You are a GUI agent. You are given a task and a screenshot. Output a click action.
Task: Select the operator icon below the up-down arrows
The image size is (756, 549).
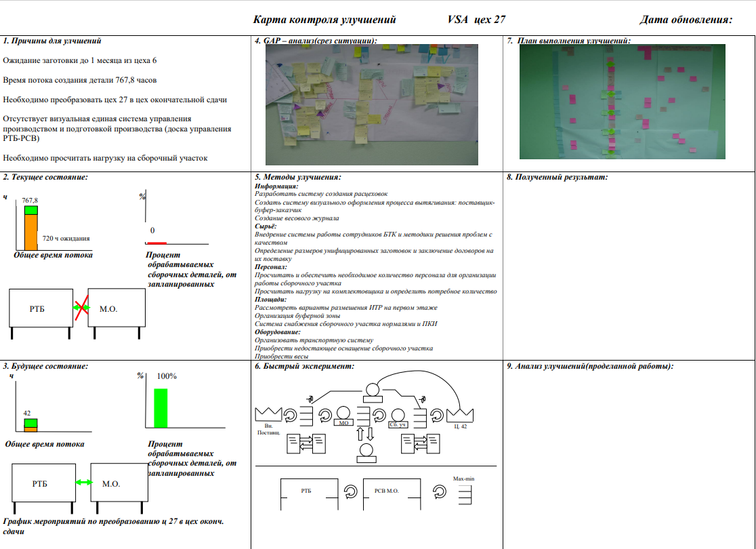click(366, 453)
